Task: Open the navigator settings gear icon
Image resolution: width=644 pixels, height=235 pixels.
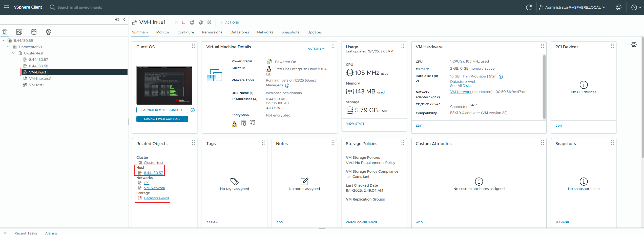Action: point(117,19)
